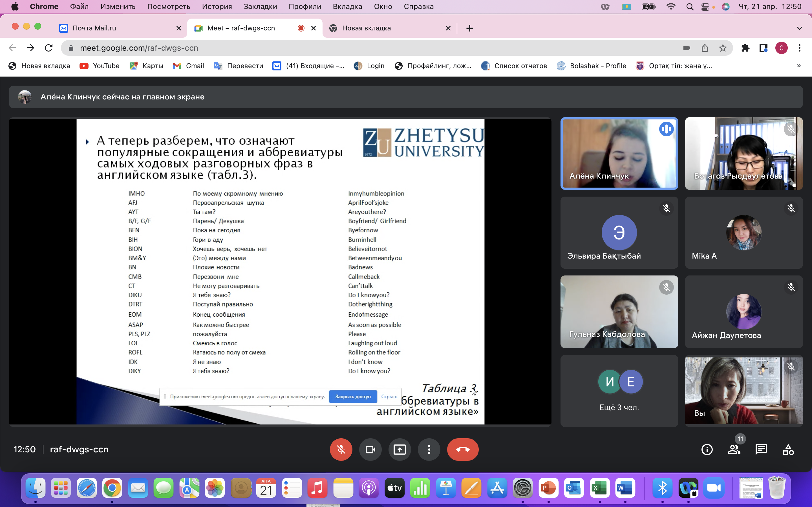812x507 pixels.
Task: Open more options three-dot menu in Meet
Action: point(429,450)
